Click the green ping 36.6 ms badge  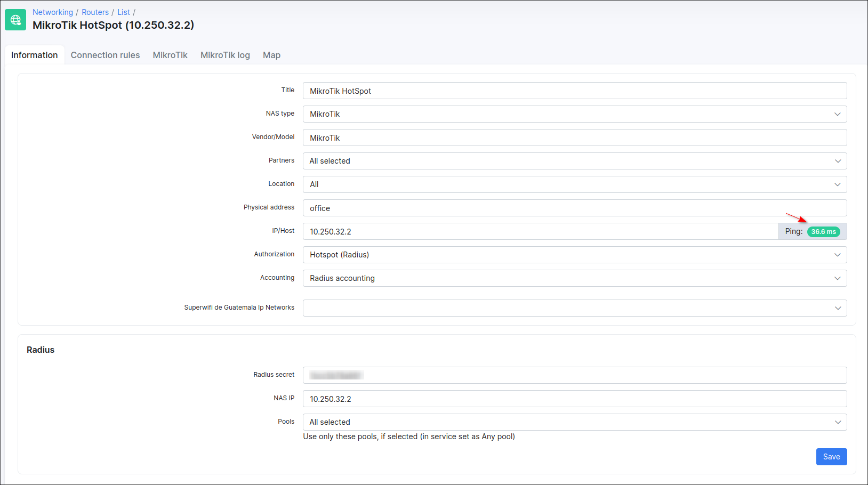(x=823, y=232)
